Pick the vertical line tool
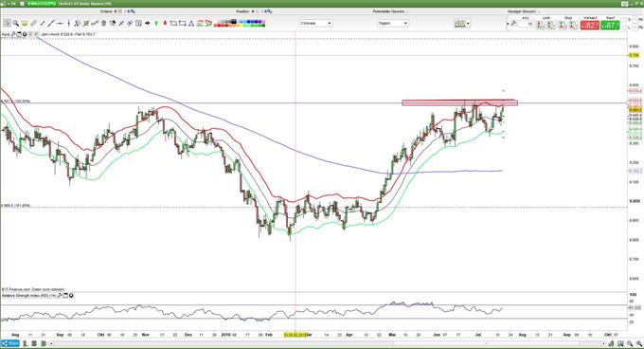644x349 pixels. (68, 24)
